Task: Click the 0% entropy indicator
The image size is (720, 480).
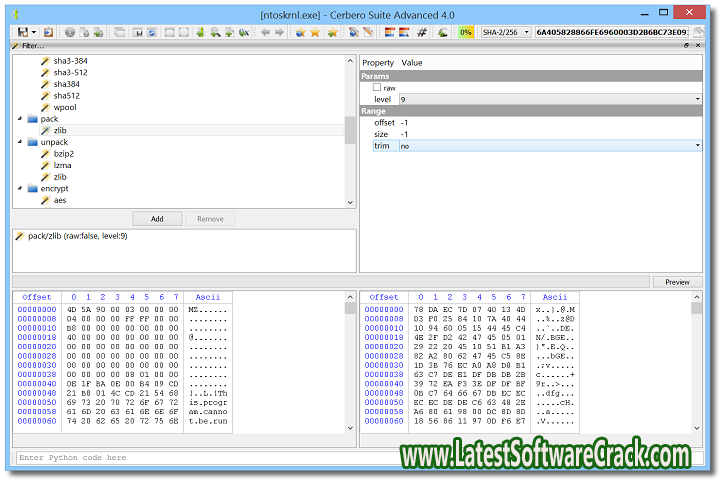Action: coord(466,32)
